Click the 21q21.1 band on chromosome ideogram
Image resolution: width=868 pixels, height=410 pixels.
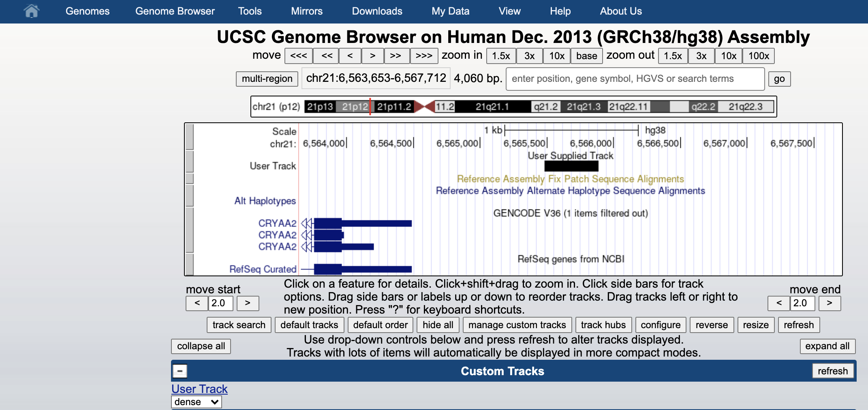(492, 107)
